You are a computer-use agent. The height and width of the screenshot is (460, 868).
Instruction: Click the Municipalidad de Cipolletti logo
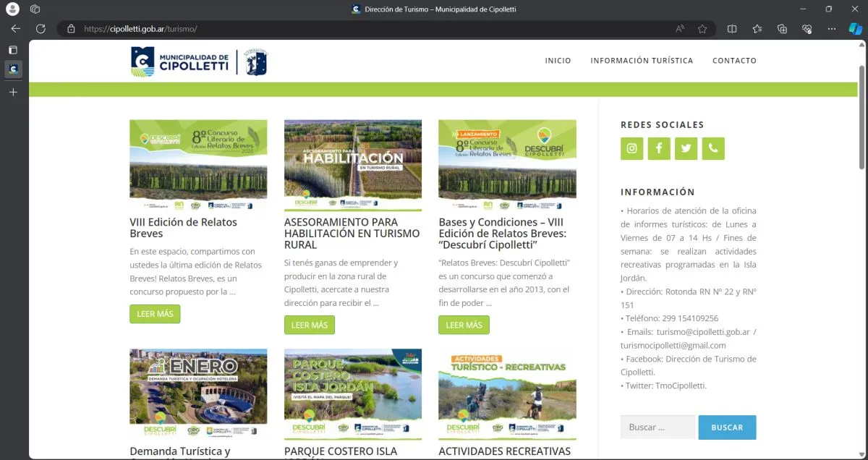(199, 61)
